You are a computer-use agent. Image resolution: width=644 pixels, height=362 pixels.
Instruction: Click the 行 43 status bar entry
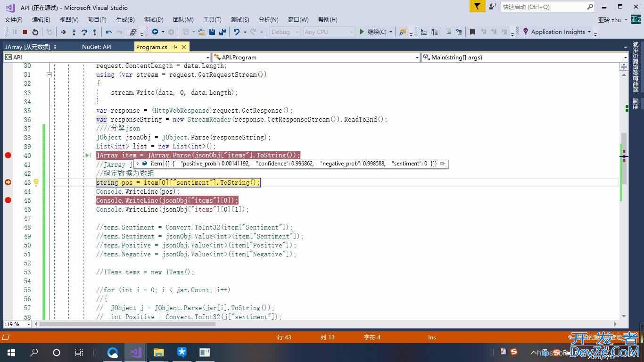[284, 337]
